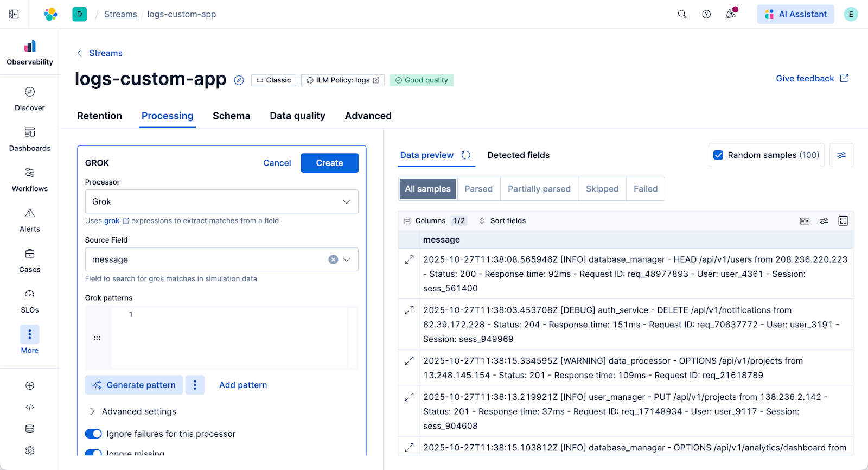Clear the message source field
The image size is (868, 470).
pos(333,259)
